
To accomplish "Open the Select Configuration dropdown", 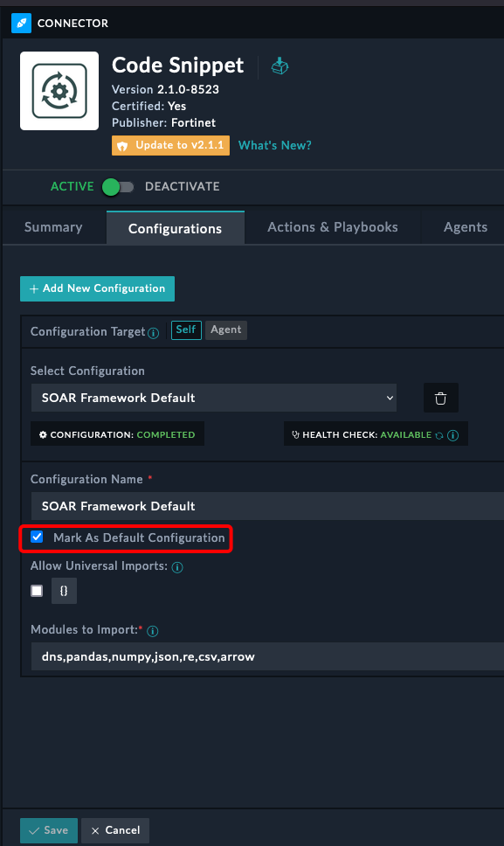I will (x=214, y=398).
